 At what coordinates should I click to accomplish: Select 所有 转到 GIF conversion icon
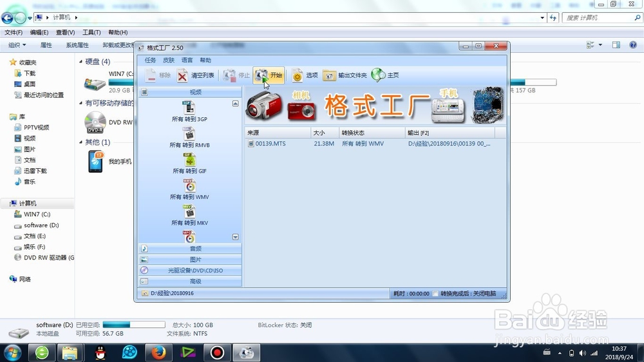pyautogui.click(x=189, y=160)
